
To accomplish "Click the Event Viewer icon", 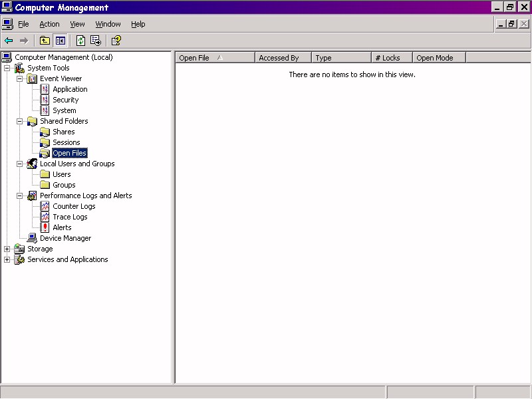I will pos(32,78).
